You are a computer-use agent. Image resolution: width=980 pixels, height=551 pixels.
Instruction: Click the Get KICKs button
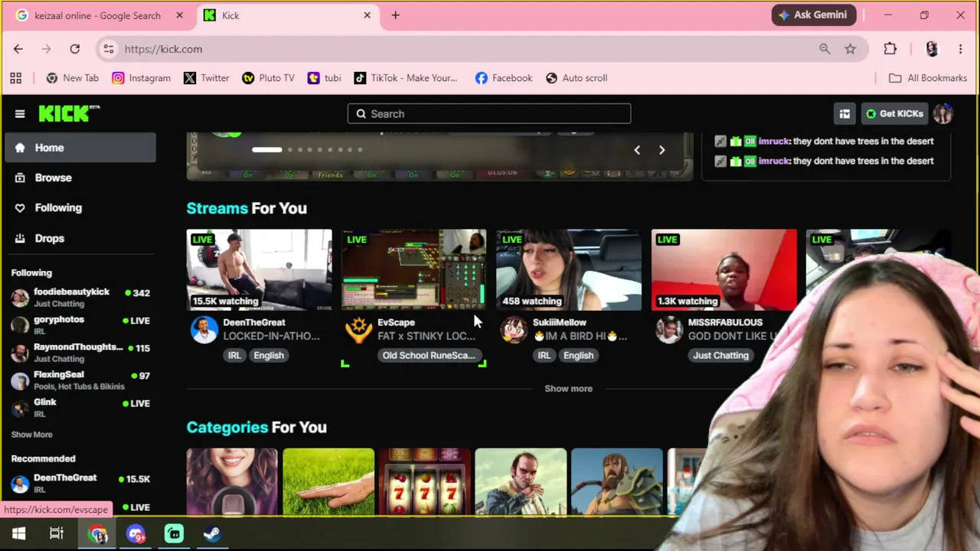[895, 114]
